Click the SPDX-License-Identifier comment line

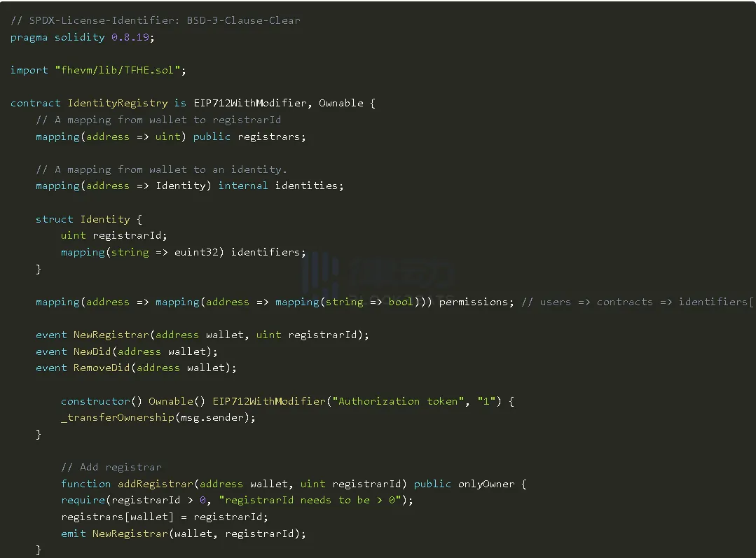point(155,20)
